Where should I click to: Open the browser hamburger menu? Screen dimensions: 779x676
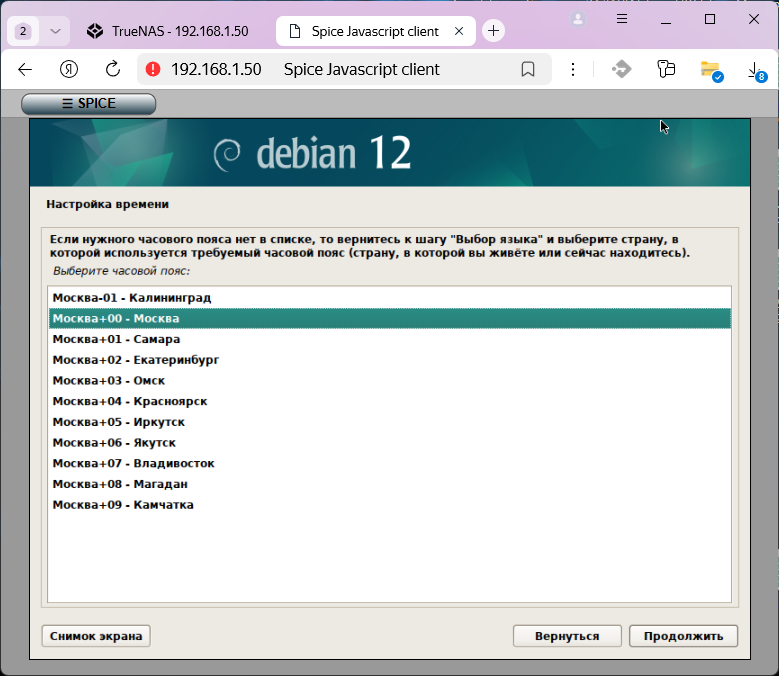[622, 19]
